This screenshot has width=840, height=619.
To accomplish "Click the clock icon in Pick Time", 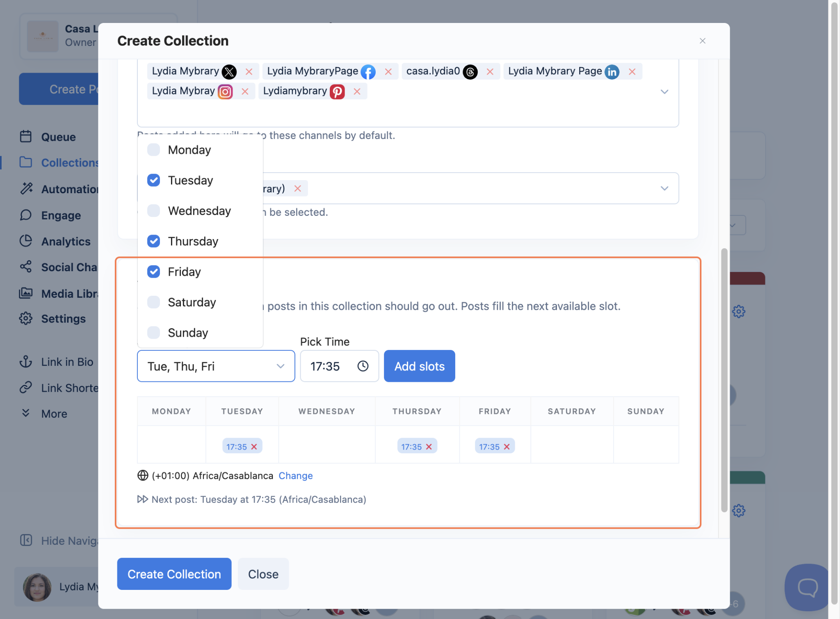I will [x=363, y=366].
